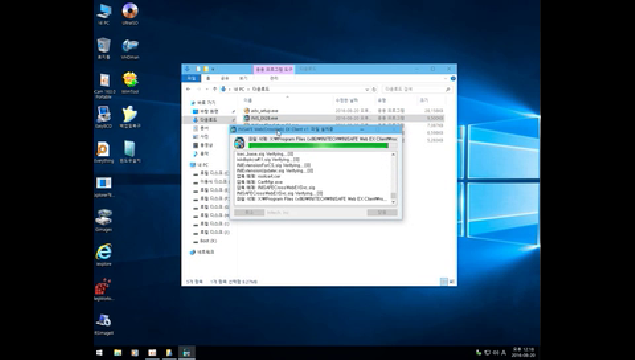This screenshot has width=635, height=360.
Task: Click the installer log scrollbar down arrow
Action: 393,202
